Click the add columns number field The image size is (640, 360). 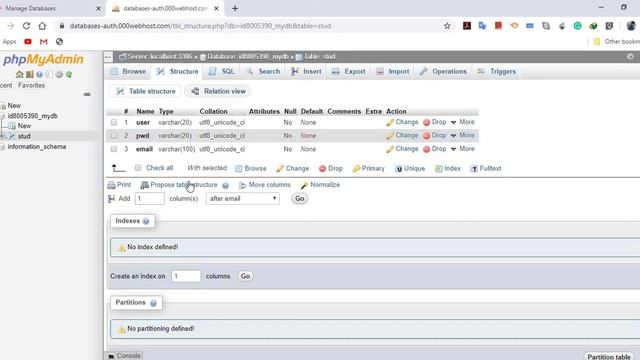click(150, 199)
